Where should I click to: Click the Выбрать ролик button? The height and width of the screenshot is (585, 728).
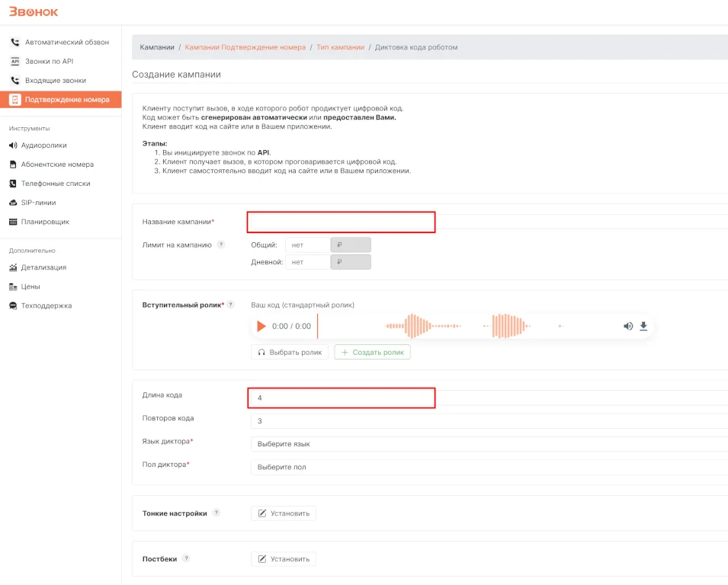[x=290, y=353]
